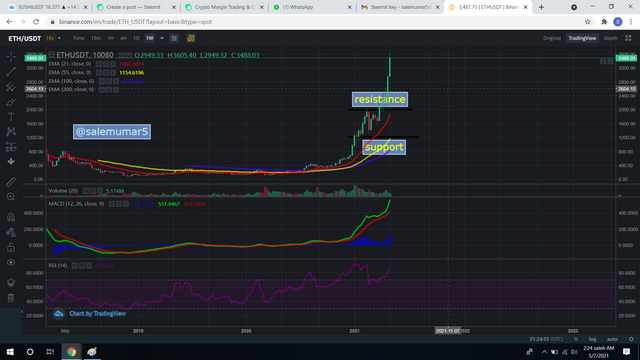Collapse the indicator legend next to ETHUSDT

(51, 55)
